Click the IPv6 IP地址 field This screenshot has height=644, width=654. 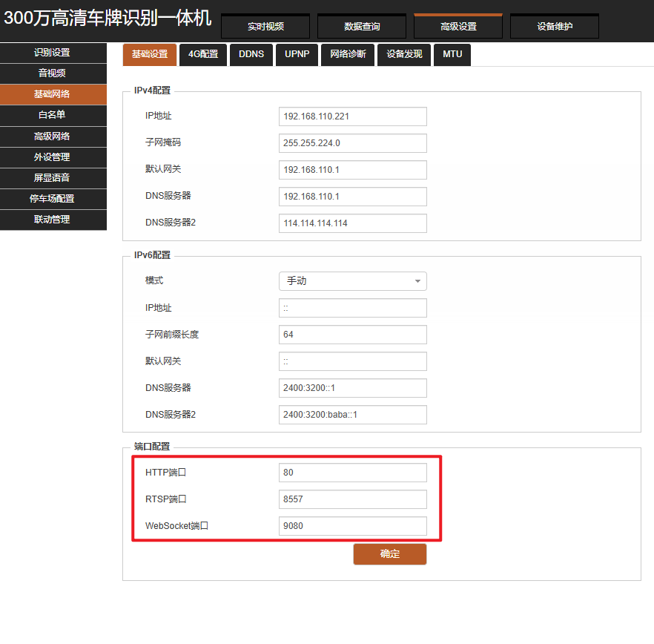[x=353, y=308]
